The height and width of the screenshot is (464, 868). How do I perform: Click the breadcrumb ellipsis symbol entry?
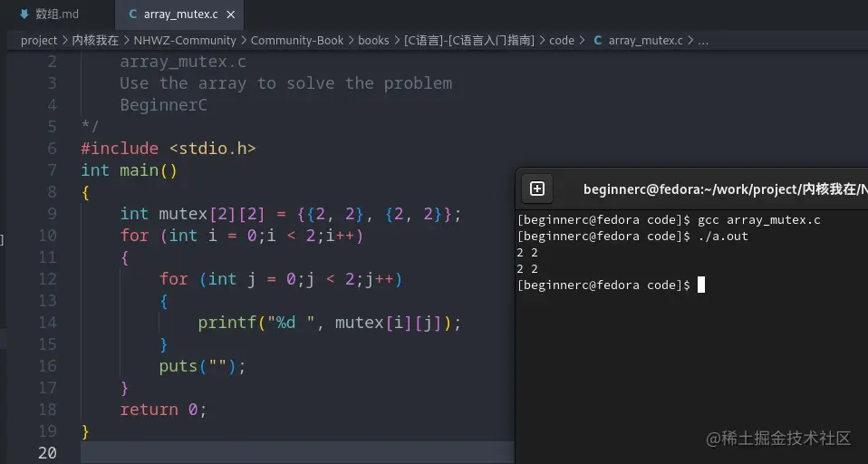(x=703, y=41)
